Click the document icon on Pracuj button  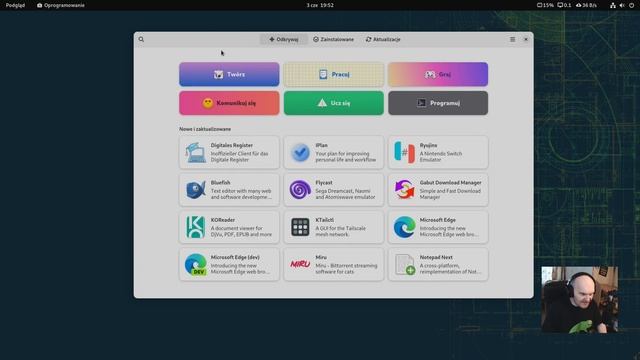click(x=323, y=74)
